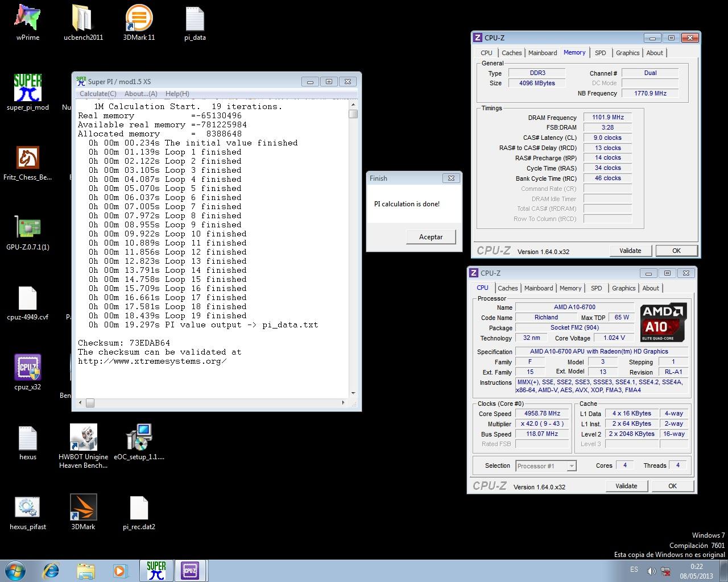Switch to CPU-Z taskbar button
The width and height of the screenshot is (728, 582).
[x=190, y=570]
